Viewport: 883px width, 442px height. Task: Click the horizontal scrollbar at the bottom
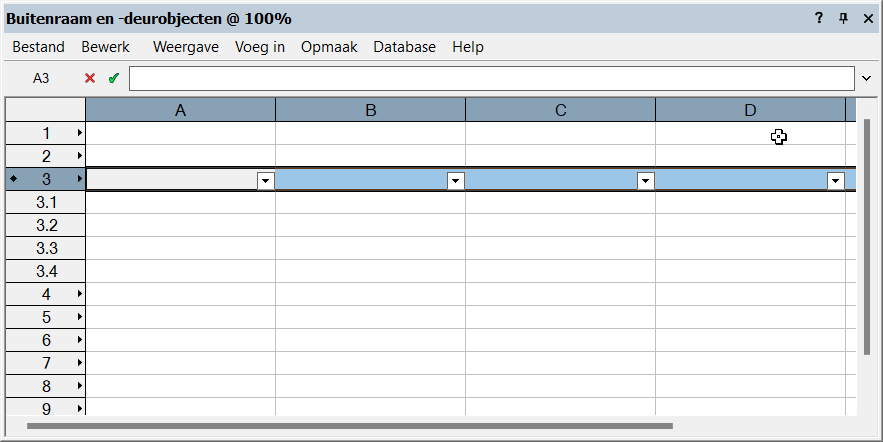coord(350,426)
